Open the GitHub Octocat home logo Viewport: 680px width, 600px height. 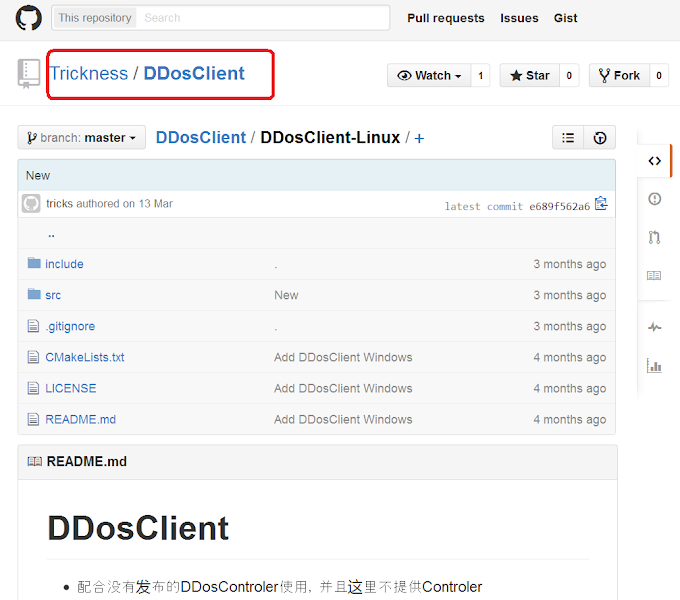[29, 18]
